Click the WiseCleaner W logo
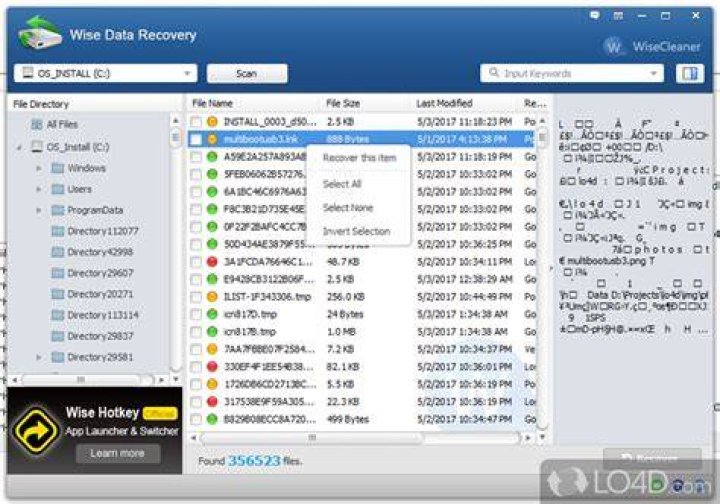The width and height of the screenshot is (720, 504). pyautogui.click(x=613, y=46)
